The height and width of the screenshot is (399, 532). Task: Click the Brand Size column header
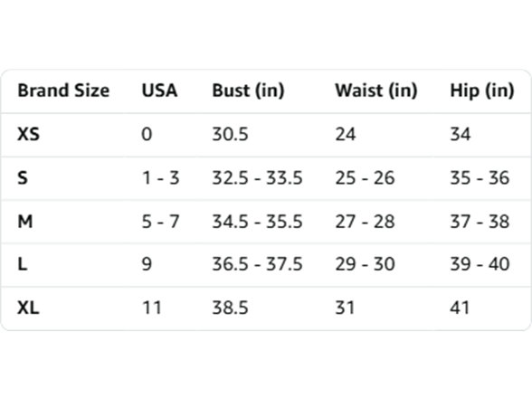coord(63,90)
